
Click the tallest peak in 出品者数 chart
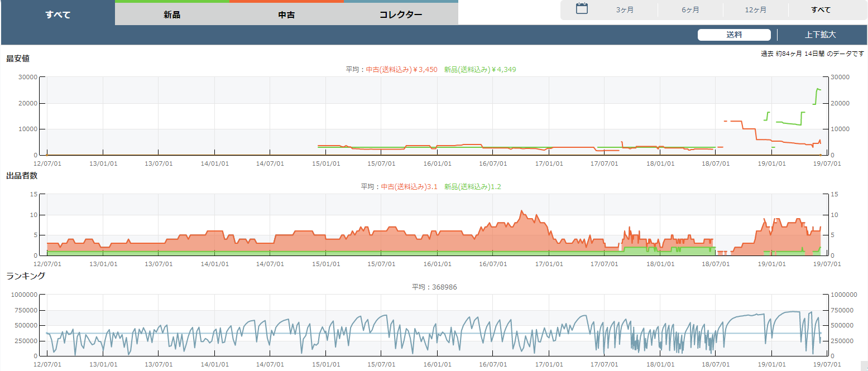(522, 211)
